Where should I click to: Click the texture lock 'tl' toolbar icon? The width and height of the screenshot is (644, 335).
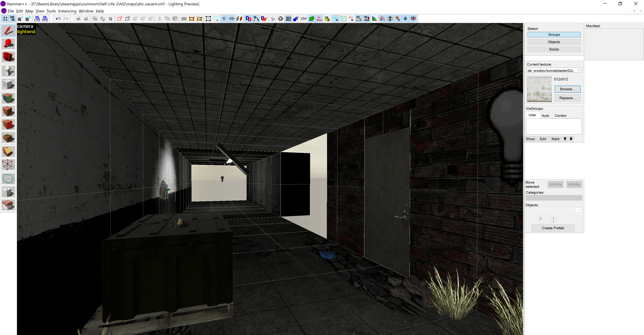224,18
